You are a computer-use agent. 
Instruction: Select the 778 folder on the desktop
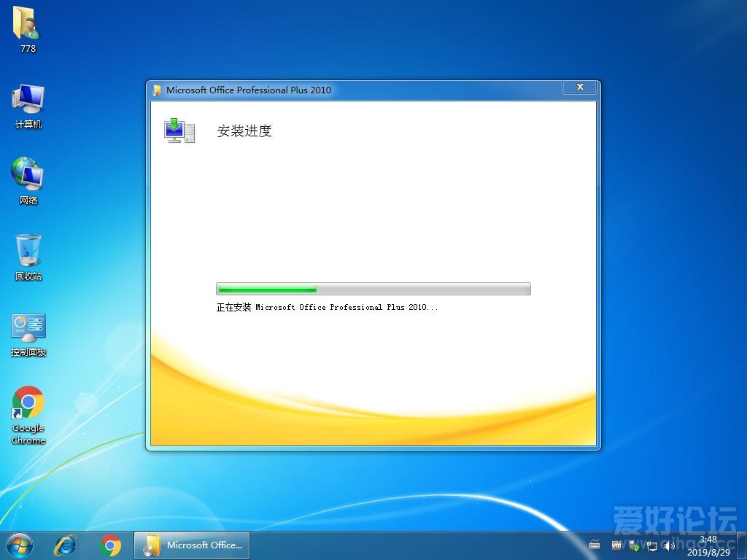27,28
